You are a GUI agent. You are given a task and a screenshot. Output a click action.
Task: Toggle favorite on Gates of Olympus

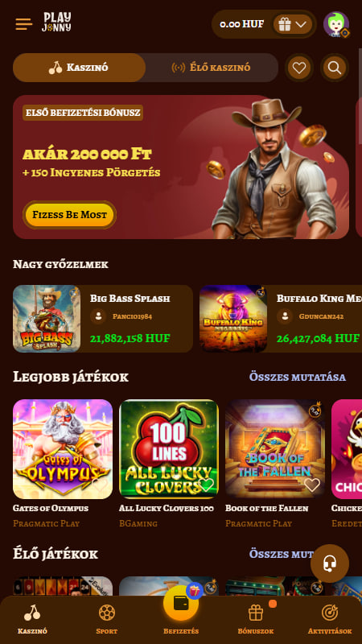100,485
